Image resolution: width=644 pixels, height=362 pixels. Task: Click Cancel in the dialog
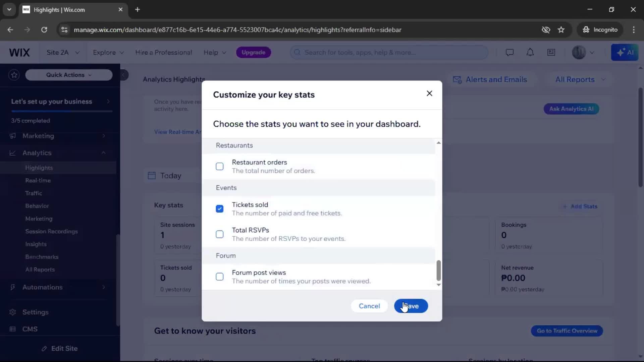point(369,306)
